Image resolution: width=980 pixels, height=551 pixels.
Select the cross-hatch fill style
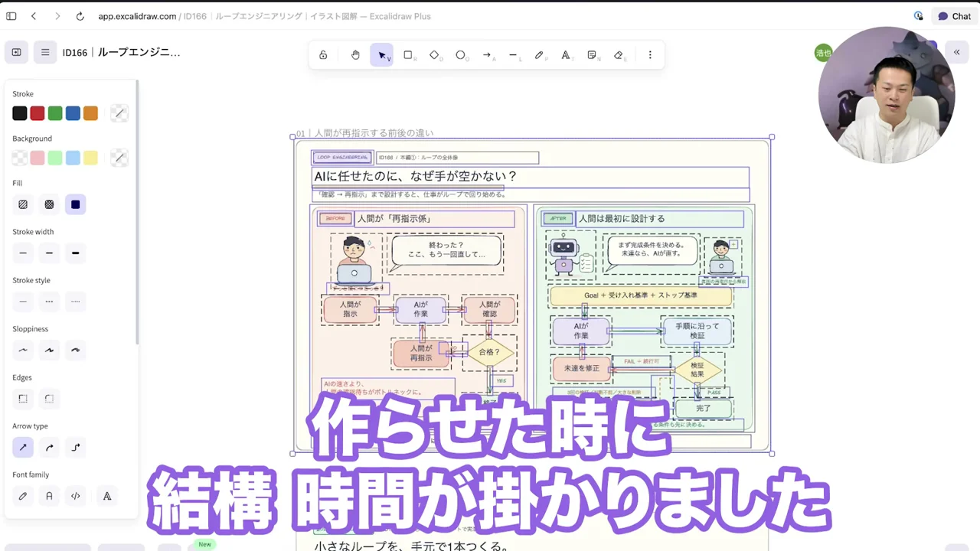point(49,204)
